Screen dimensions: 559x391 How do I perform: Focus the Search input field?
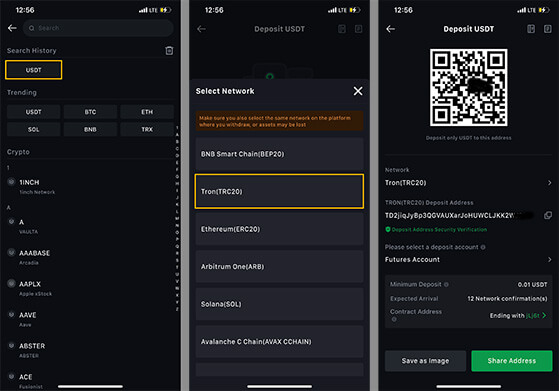pyautogui.click(x=98, y=28)
